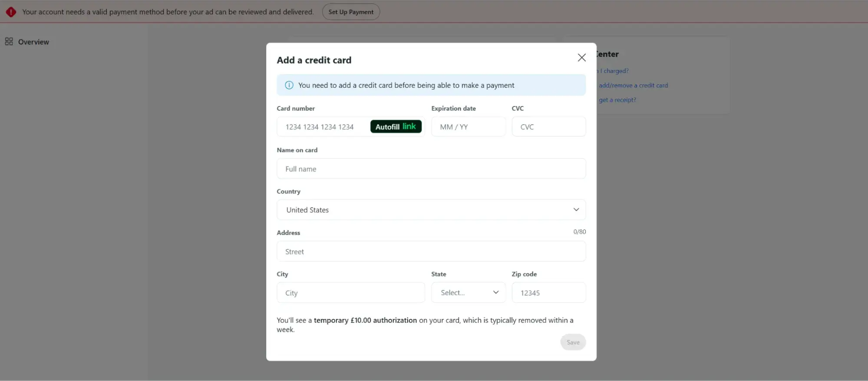Open the get a receipt help link
The image size is (868, 381).
617,100
